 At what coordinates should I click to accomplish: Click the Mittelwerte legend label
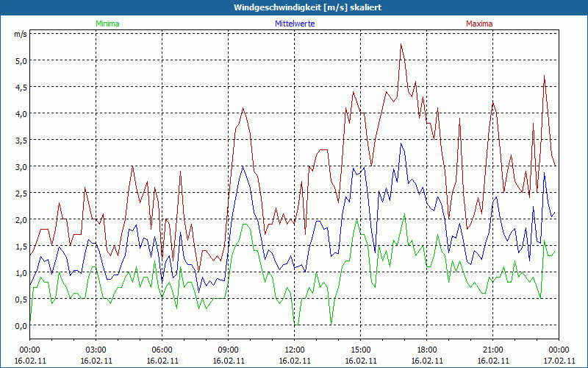[295, 24]
